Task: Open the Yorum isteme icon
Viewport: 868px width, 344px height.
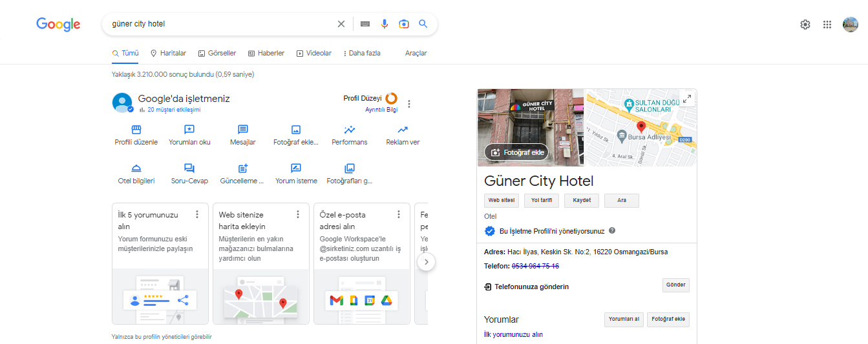Action: click(x=296, y=168)
